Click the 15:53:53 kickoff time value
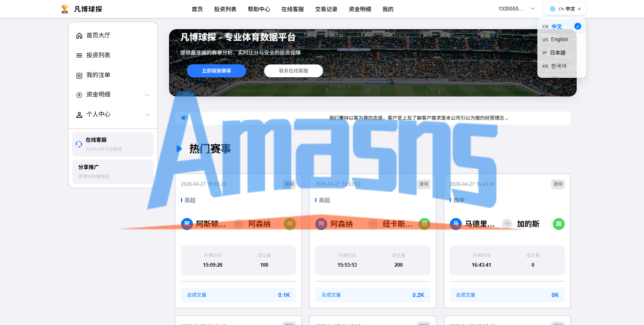This screenshot has height=325, width=644. (x=347, y=265)
